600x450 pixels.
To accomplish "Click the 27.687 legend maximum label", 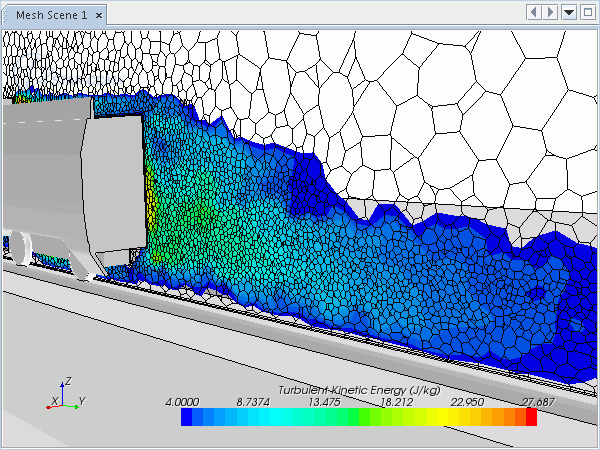I will pos(537,402).
